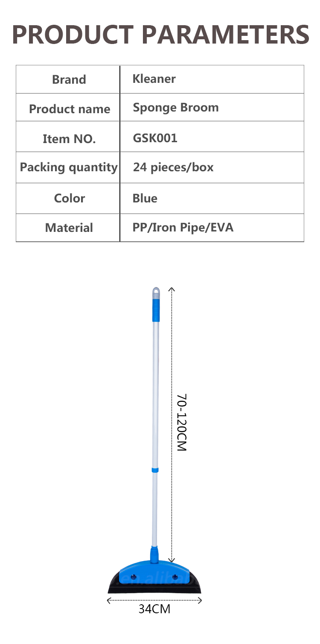Click the blue connector ring on the pole
The width and height of the screenshot is (320, 644).
(x=155, y=470)
